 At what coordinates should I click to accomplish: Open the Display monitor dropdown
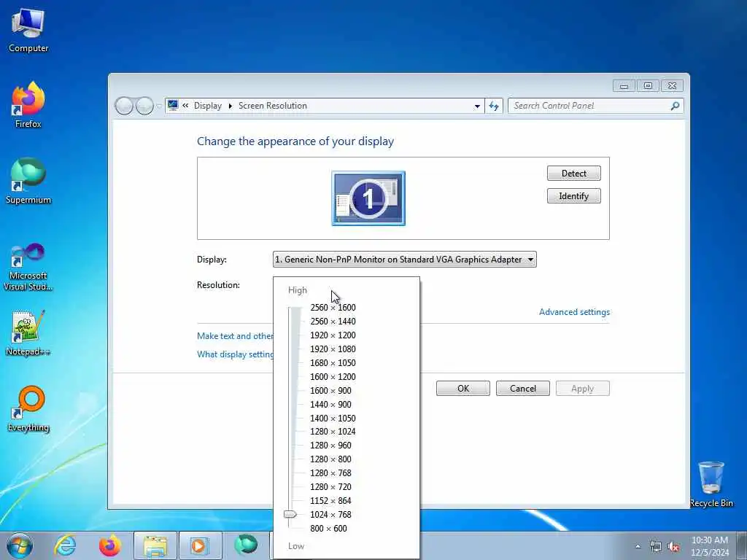(x=404, y=260)
